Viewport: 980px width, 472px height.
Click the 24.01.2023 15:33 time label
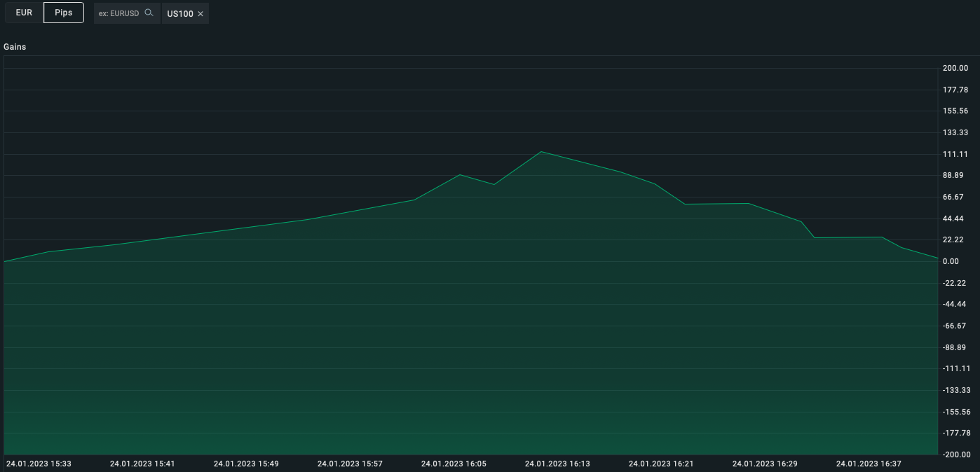[39, 464]
